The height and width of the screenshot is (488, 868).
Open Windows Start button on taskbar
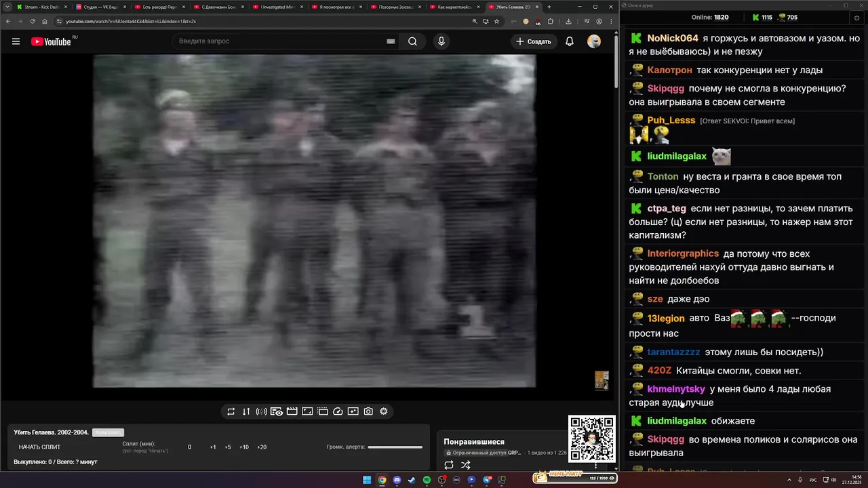367,480
